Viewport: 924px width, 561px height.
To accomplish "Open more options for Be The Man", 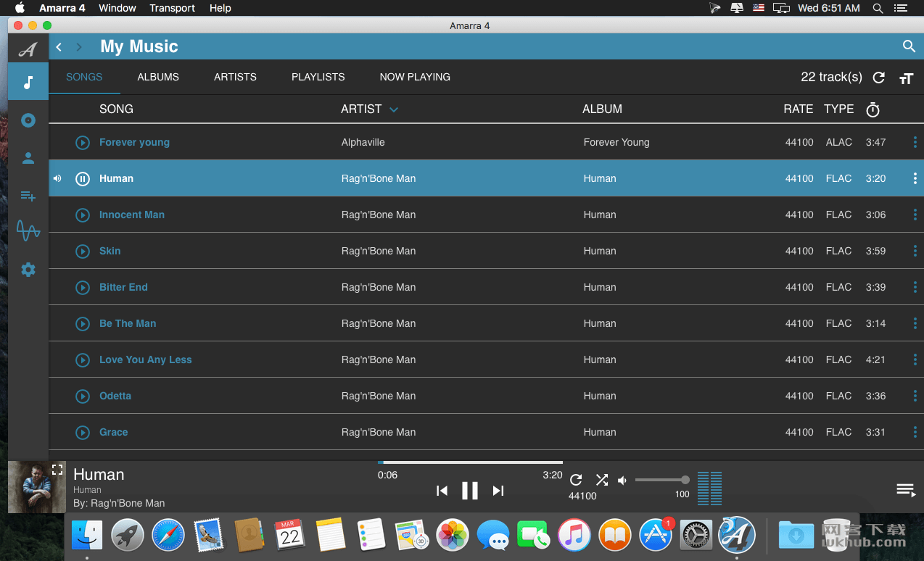I will click(x=915, y=323).
